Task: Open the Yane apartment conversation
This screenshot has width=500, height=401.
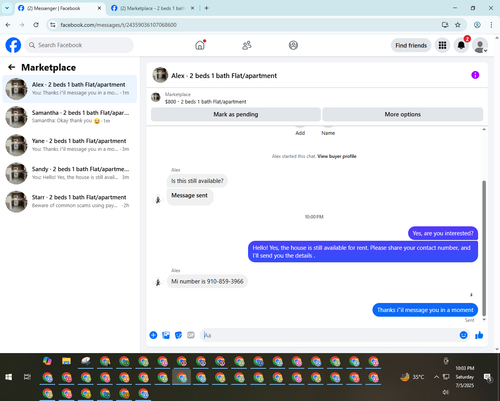Action: click(x=69, y=145)
